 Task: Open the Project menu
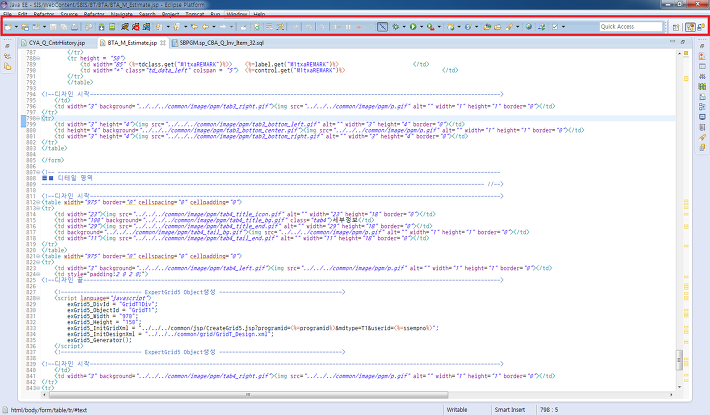pyautogui.click(x=170, y=14)
